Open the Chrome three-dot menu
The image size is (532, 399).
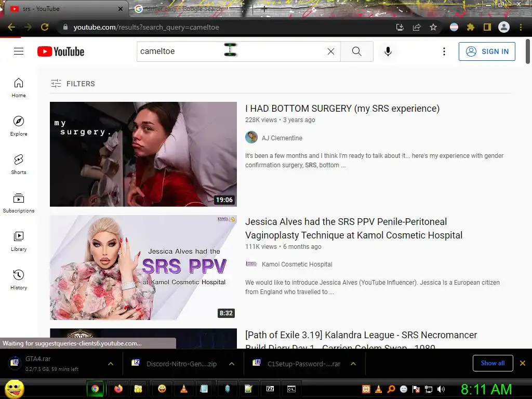tap(521, 27)
